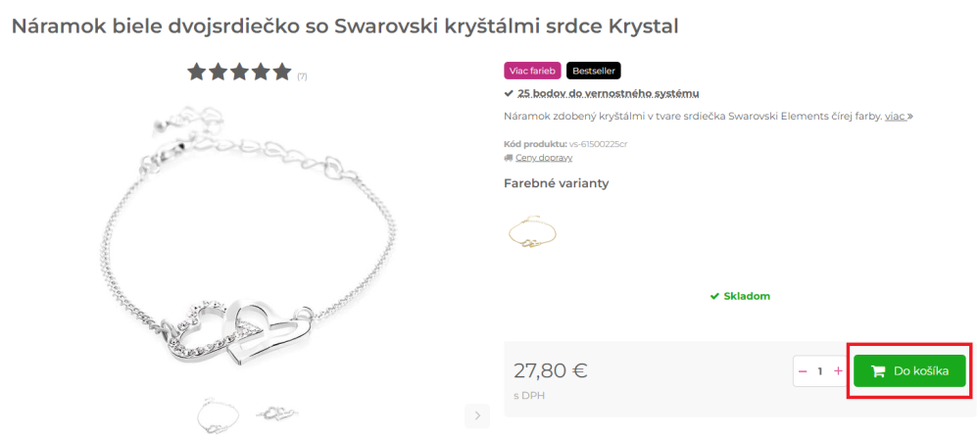Decrease quantity with the minus icon
980x440 pixels.
point(804,371)
